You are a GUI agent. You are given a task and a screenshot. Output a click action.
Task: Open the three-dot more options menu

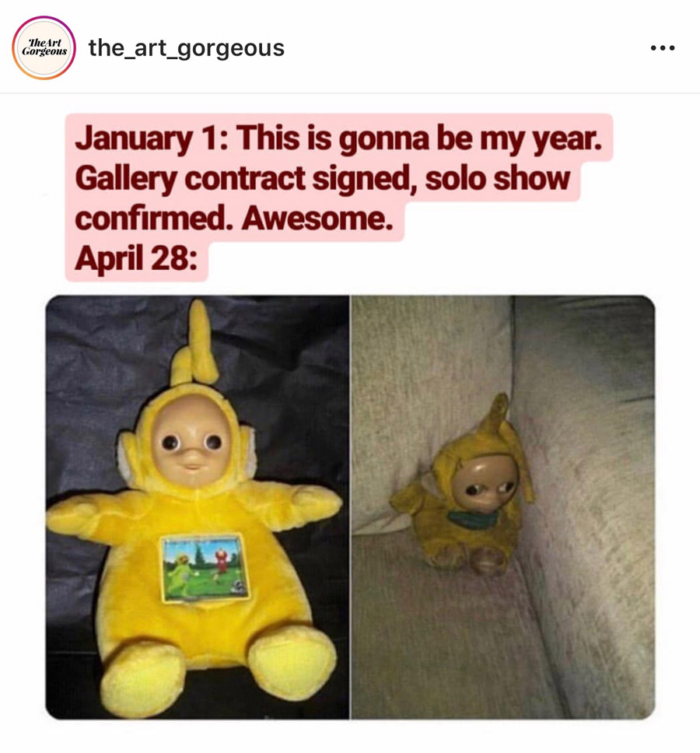pyautogui.click(x=663, y=48)
